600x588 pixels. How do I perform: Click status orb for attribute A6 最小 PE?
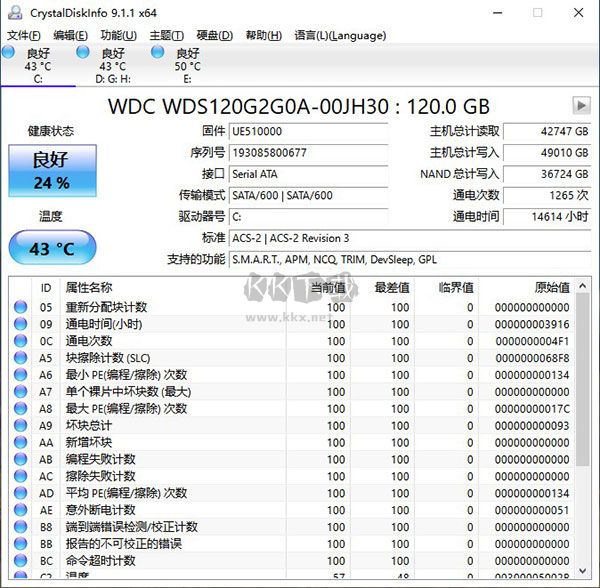(20, 375)
